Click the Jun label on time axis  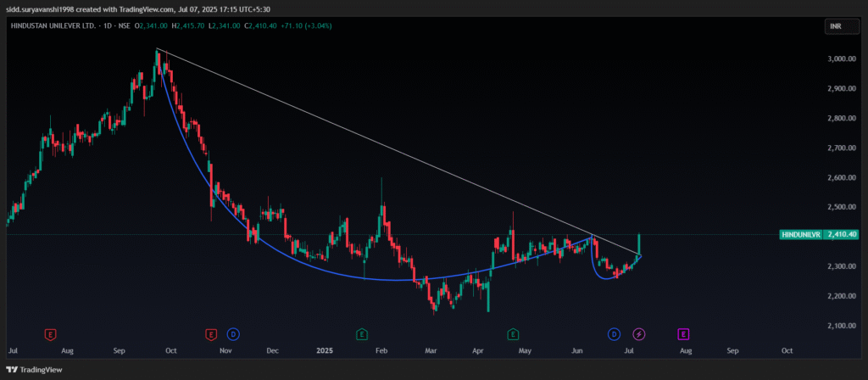point(577,350)
